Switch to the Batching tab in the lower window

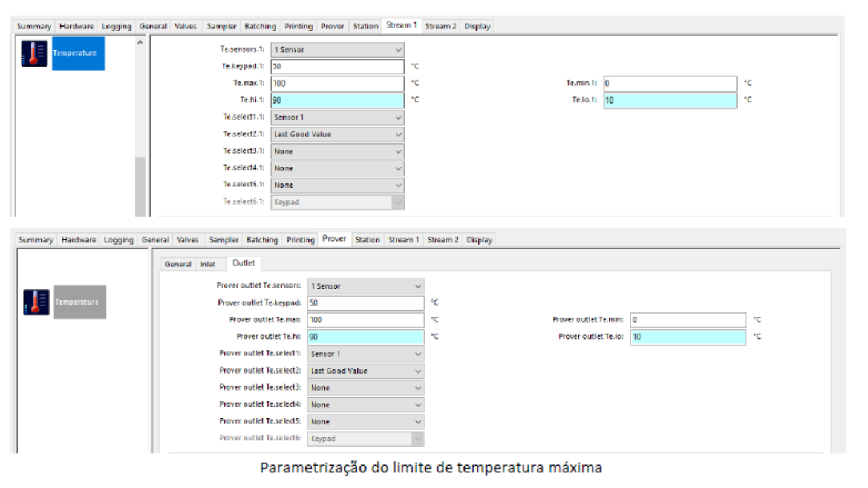[x=263, y=240]
